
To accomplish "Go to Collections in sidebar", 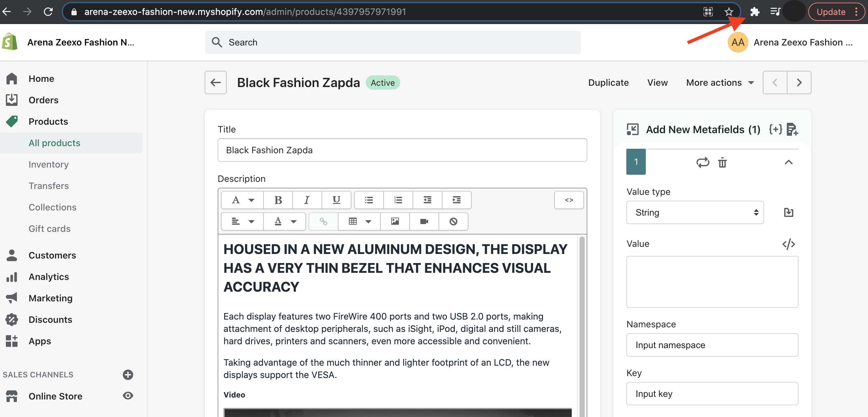I will pyautogui.click(x=53, y=207).
